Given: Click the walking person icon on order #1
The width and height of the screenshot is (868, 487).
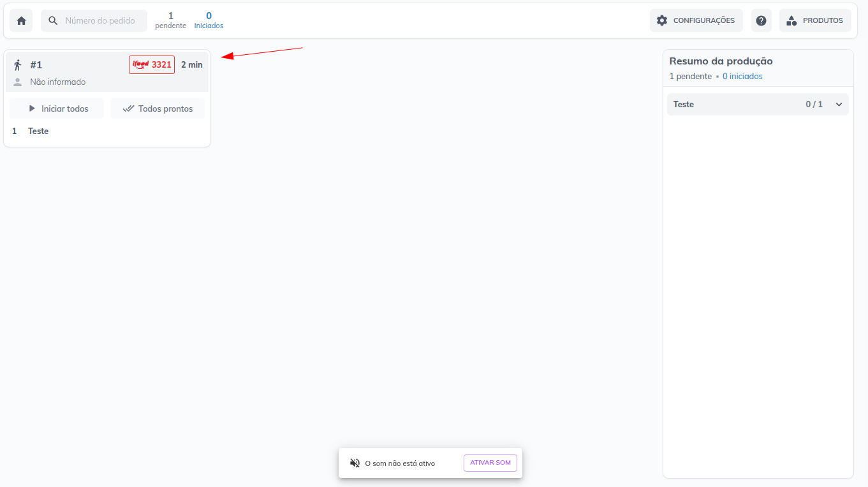Looking at the screenshot, I should point(18,64).
